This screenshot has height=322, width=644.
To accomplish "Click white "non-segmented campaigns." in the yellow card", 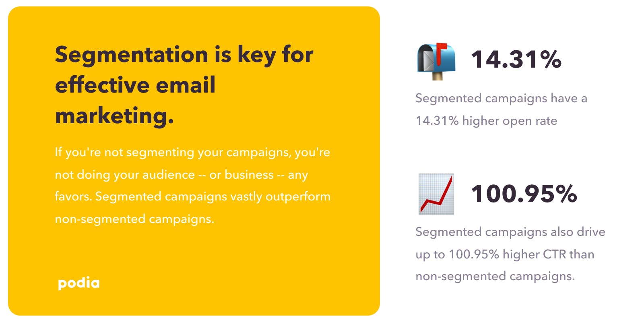I will pos(134,219).
